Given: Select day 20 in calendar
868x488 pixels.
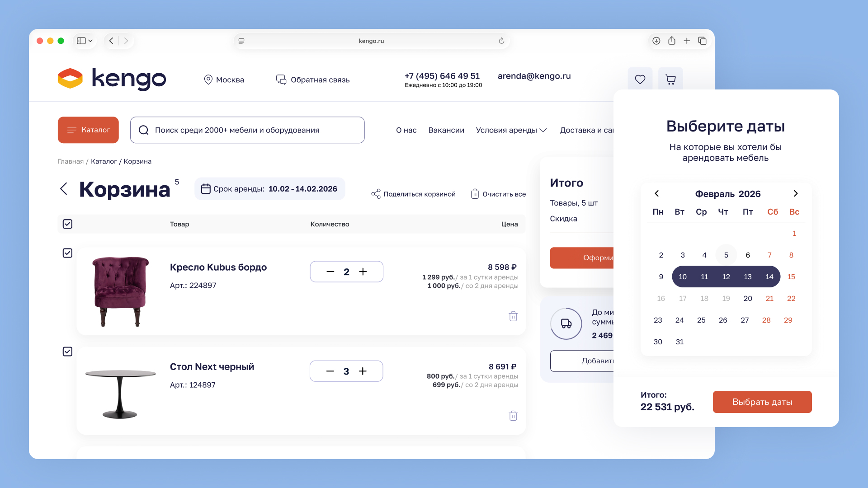Looking at the screenshot, I should [x=748, y=298].
